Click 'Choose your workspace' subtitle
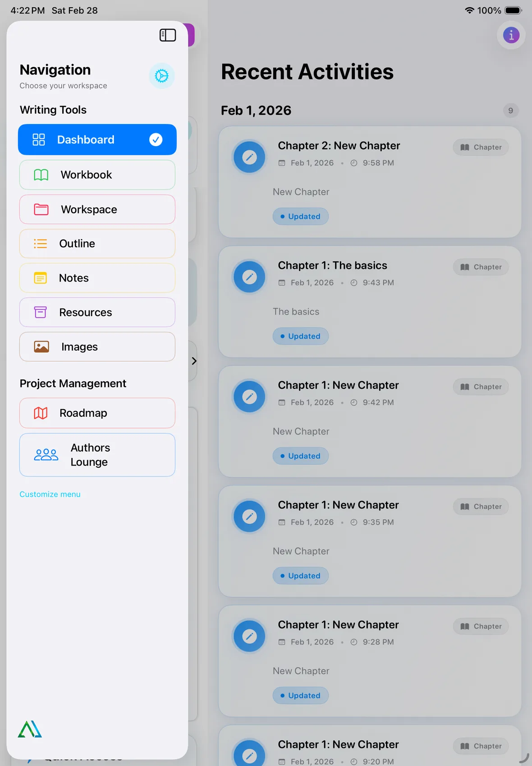Image resolution: width=532 pixels, height=766 pixels. 63,86
